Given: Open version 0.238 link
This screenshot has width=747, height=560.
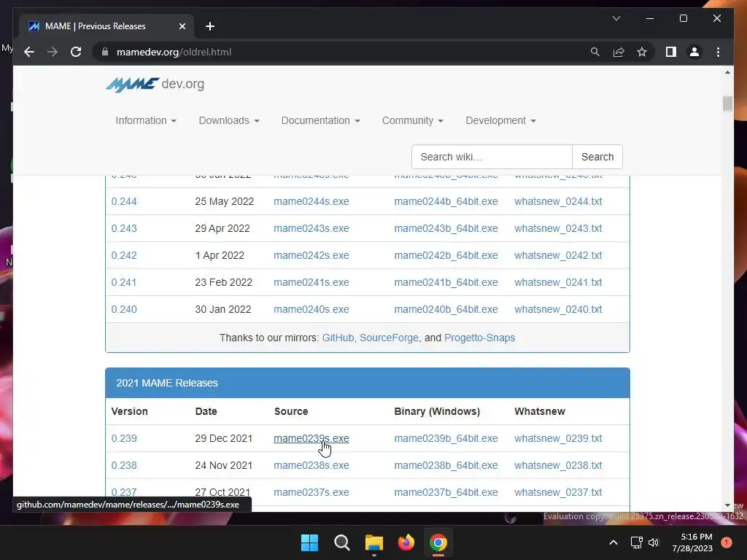Looking at the screenshot, I should 124,465.
